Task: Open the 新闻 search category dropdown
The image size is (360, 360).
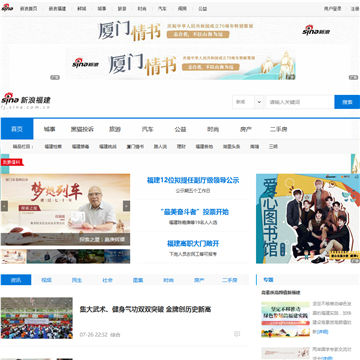Action: click(248, 102)
